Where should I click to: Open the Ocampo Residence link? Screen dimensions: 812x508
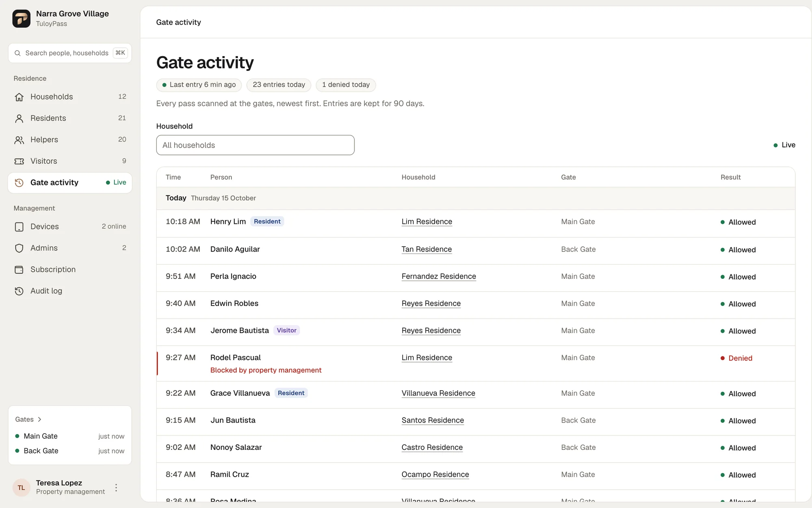click(x=435, y=475)
